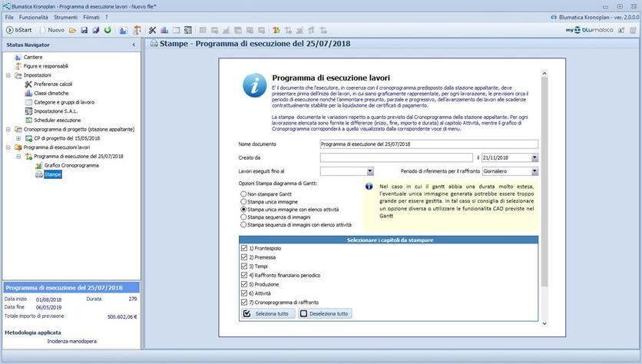Collapse the Status Navigator panel chevron
Viewport: 642px width, 364px height.
pyautogui.click(x=134, y=45)
